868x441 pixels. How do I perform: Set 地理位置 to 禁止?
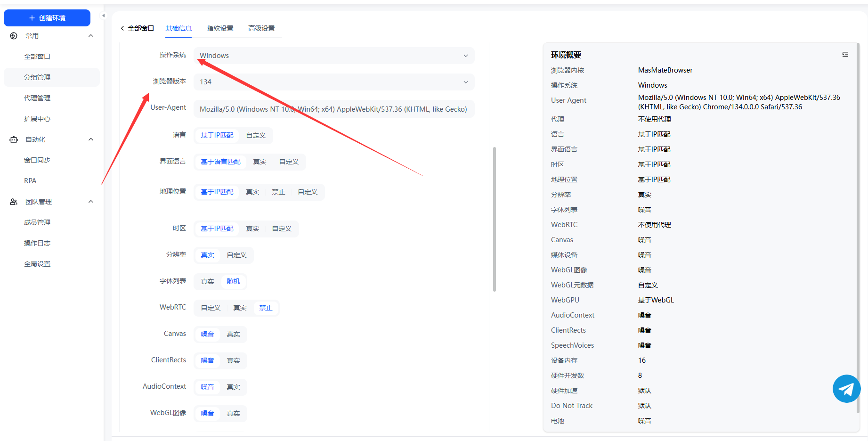pyautogui.click(x=278, y=192)
